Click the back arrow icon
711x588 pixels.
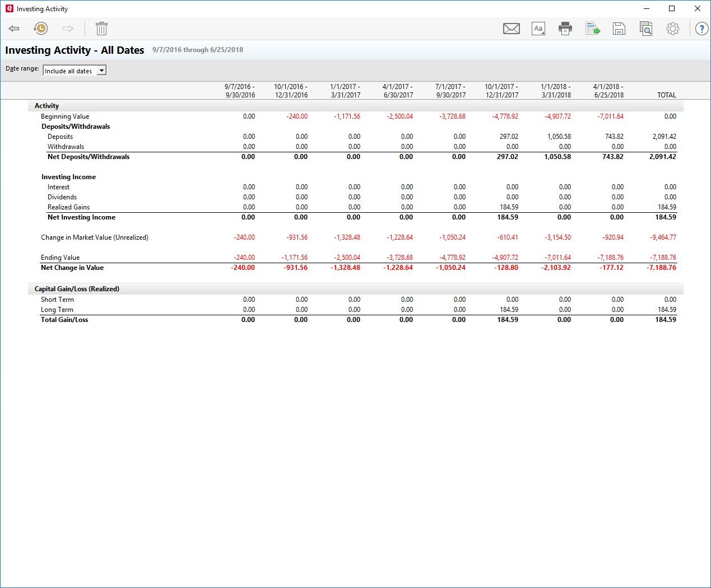(x=14, y=29)
